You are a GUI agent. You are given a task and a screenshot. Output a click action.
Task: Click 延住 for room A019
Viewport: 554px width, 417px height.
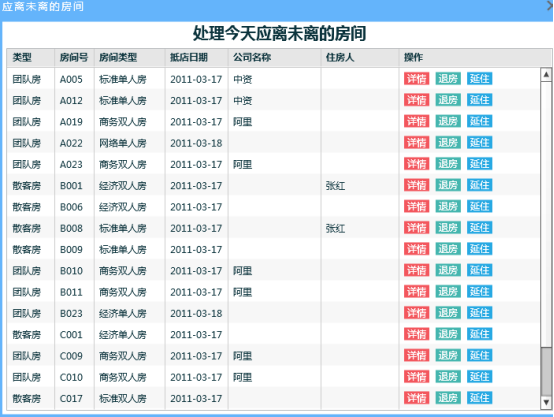click(x=479, y=121)
